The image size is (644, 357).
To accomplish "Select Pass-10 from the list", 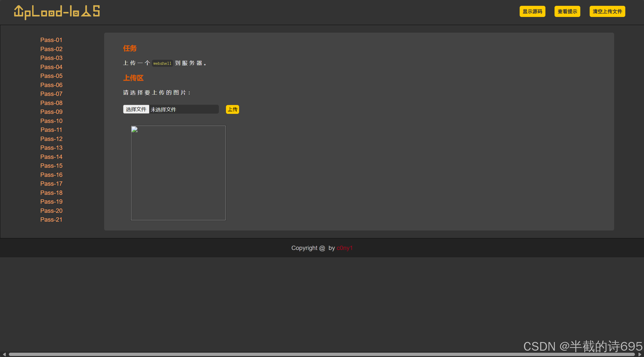I will pos(51,121).
